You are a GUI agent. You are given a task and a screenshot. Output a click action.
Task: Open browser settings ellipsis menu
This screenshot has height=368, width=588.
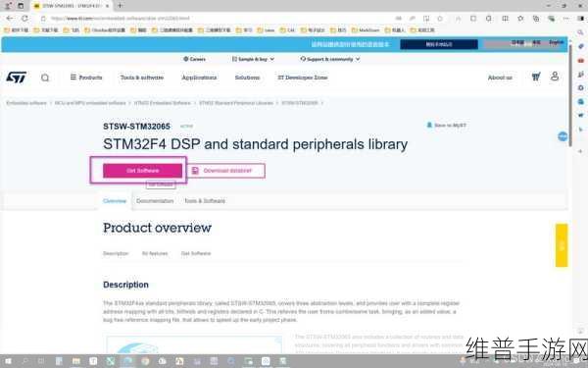tap(565, 18)
